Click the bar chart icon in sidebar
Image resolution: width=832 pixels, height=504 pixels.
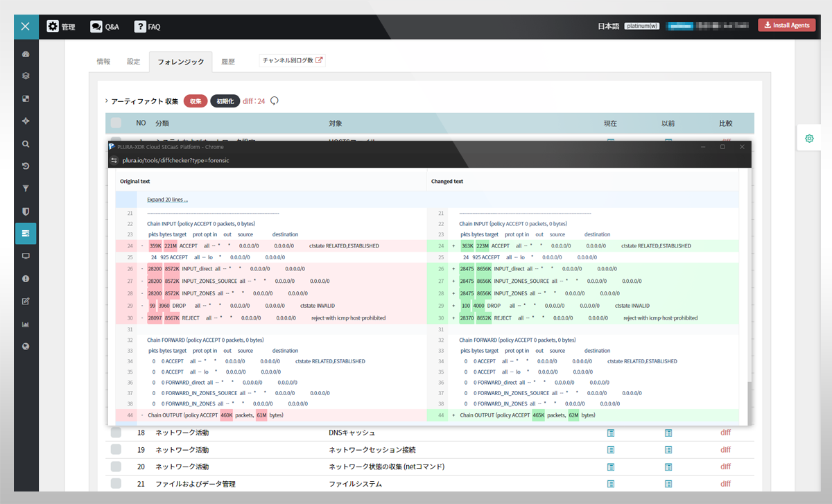[26, 324]
